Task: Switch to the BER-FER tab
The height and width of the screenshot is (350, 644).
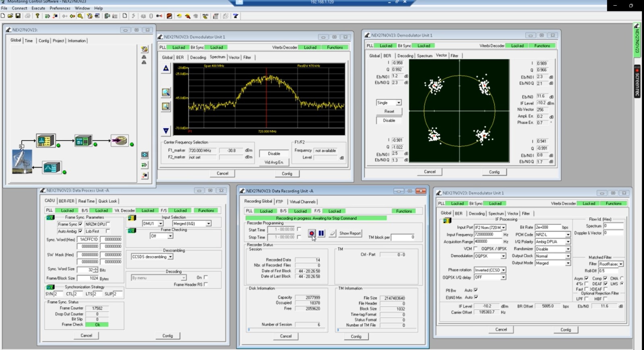Action: 66,201
